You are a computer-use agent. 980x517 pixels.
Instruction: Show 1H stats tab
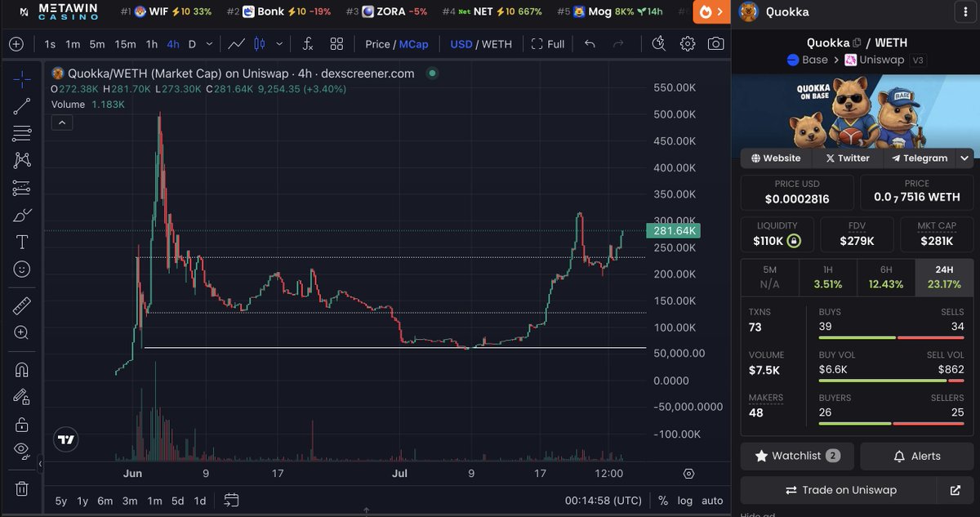828,278
